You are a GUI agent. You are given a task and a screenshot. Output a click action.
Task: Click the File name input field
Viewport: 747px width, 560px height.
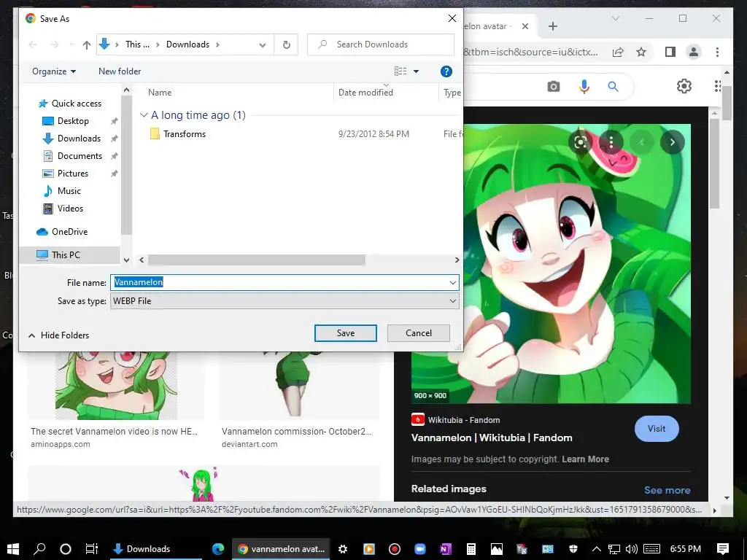tap(285, 282)
